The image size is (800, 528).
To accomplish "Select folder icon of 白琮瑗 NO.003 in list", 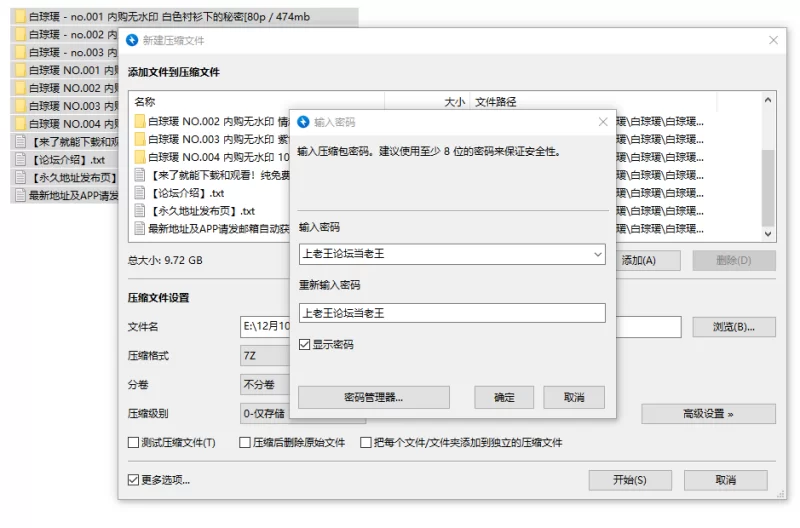I will coord(140,139).
